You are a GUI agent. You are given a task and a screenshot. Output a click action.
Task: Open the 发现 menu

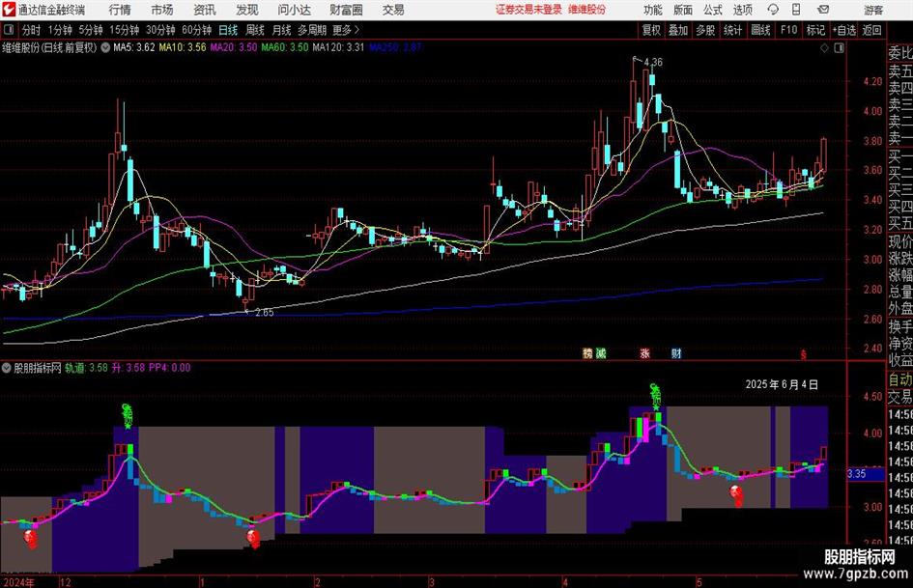coord(247,10)
